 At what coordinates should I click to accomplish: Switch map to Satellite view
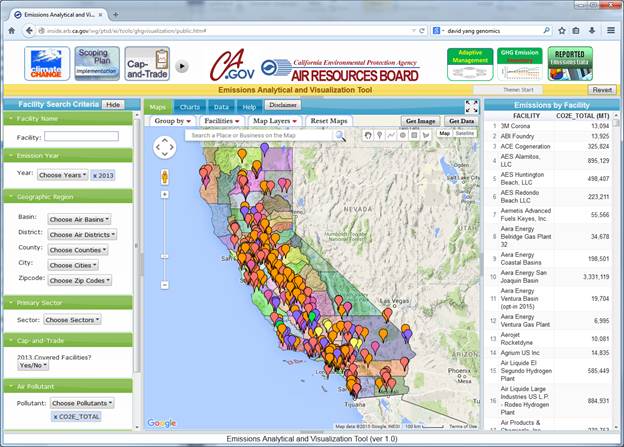pyautogui.click(x=465, y=133)
